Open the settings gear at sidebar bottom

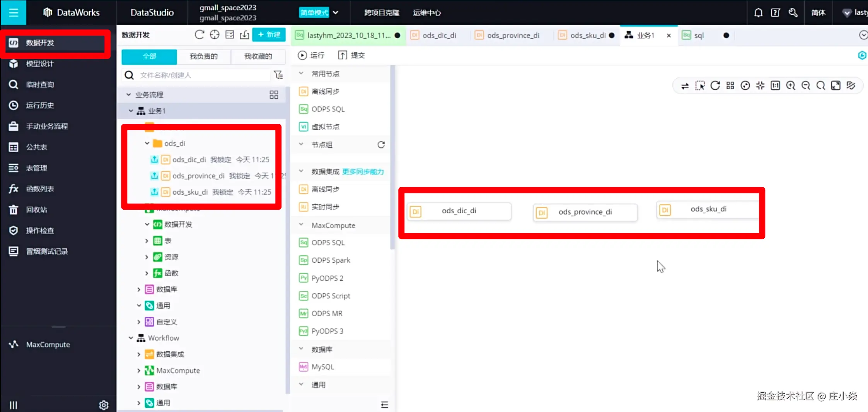[104, 405]
